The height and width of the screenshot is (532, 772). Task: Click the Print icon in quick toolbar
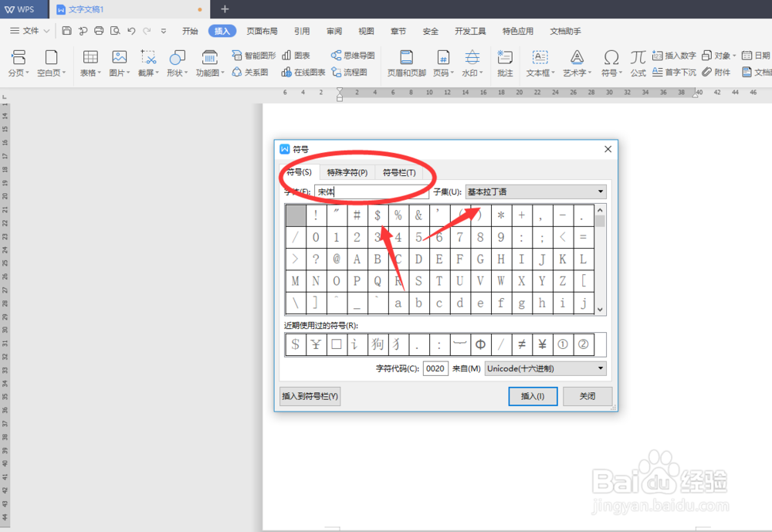(99, 31)
